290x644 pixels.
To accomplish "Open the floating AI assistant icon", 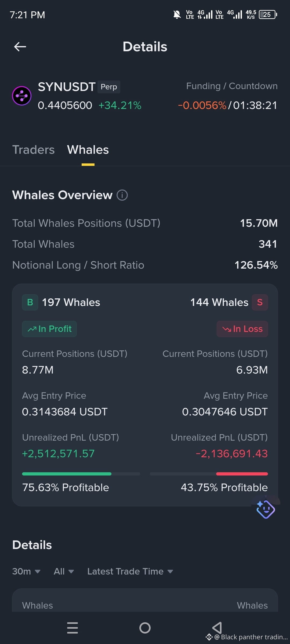I will 266,509.
